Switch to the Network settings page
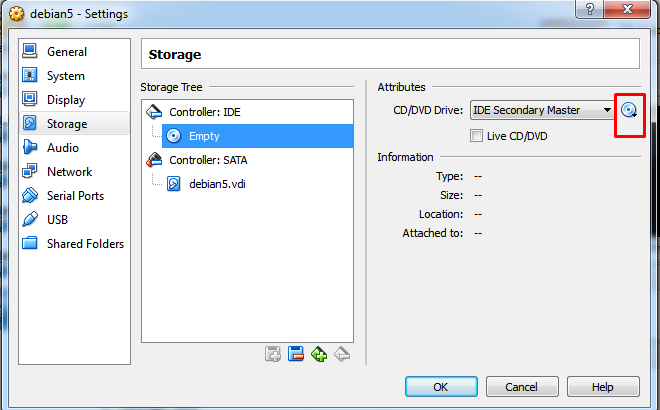Screen dimensions: 660x410 click(x=69, y=172)
